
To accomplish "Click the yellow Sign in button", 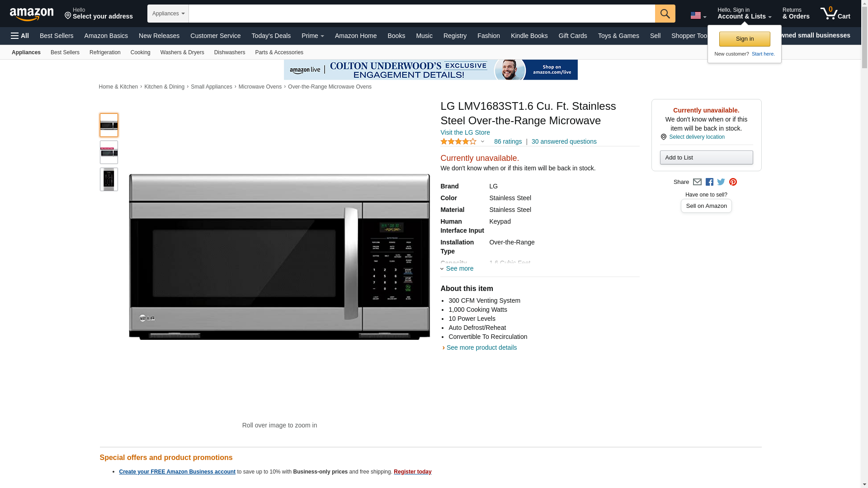I will tap(744, 39).
